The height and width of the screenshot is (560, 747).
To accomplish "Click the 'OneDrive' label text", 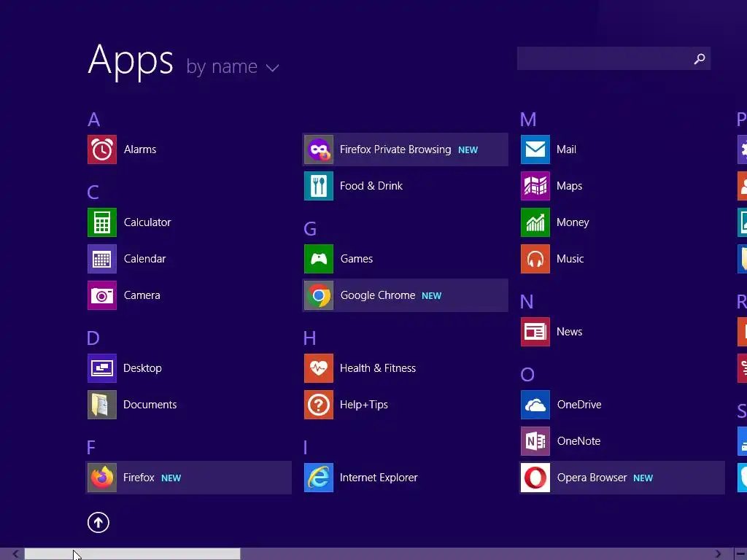I will pos(579,405).
